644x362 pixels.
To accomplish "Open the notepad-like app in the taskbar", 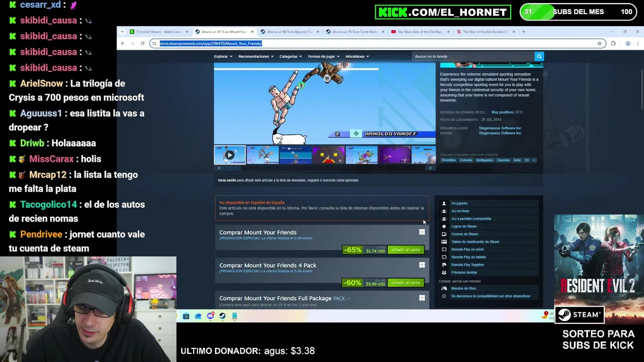I will (234, 316).
